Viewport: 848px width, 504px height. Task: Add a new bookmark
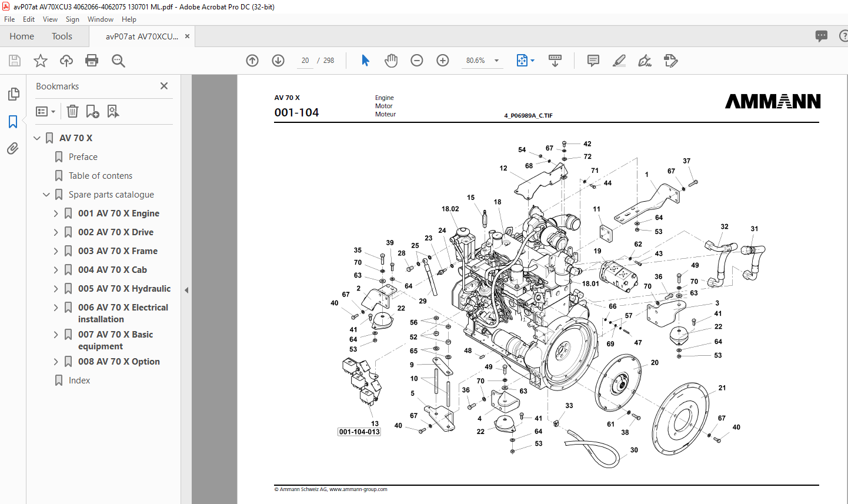point(92,111)
